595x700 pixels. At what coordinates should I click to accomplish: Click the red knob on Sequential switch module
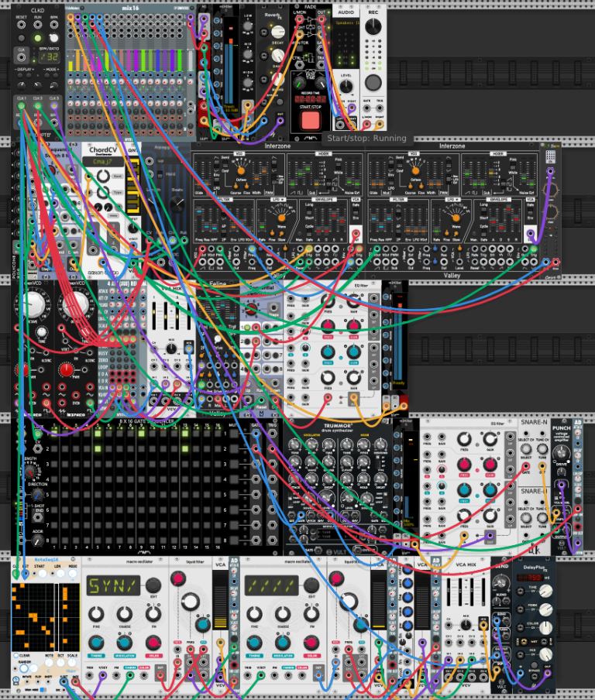pos(251,308)
